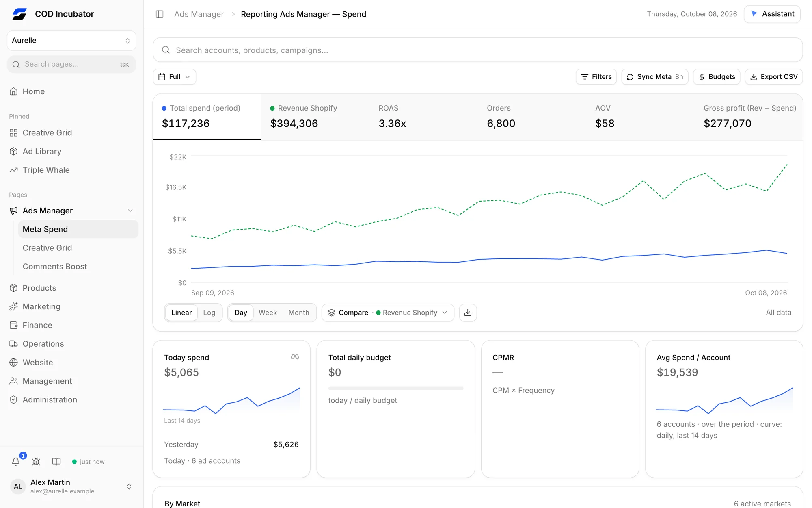
Task: Click Sync Meta button
Action: click(x=654, y=77)
